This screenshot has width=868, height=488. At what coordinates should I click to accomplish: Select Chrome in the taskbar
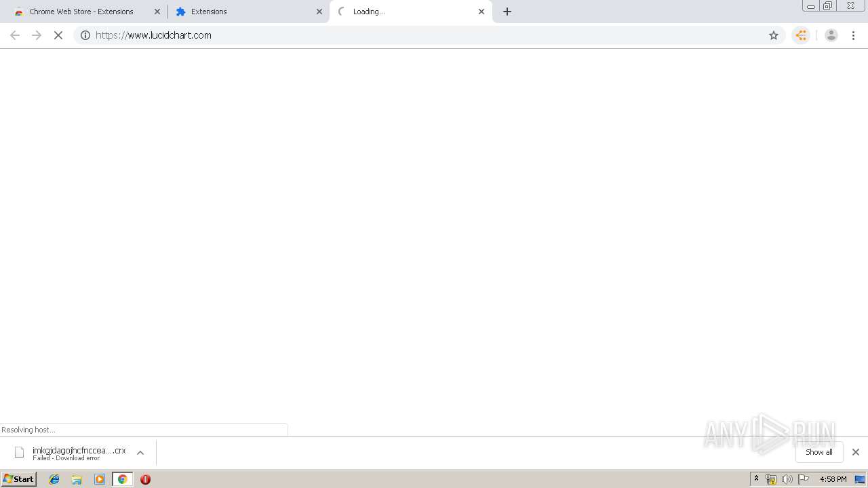point(122,479)
